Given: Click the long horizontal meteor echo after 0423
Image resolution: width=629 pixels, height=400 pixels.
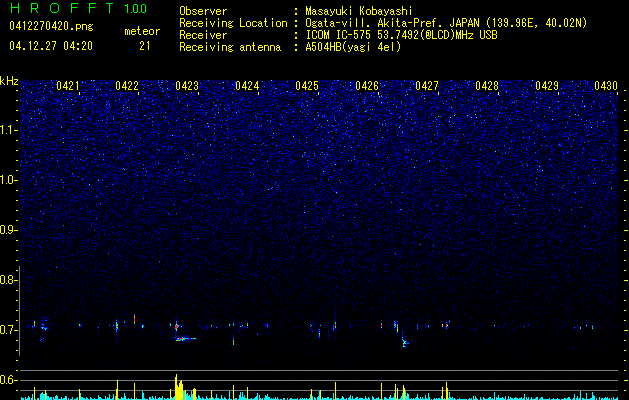Looking at the screenshot, I should click(x=186, y=339).
